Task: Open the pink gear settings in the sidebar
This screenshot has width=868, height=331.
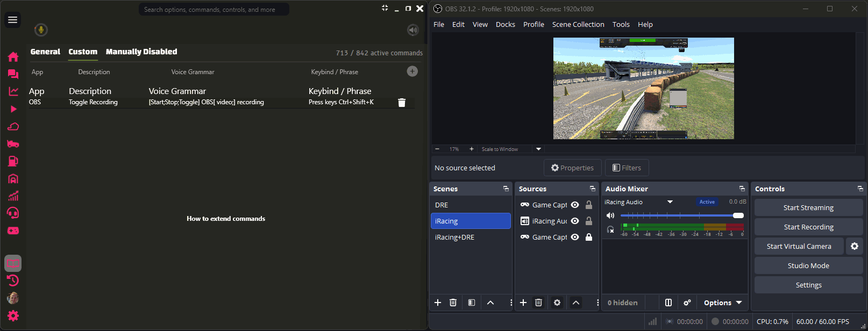Action: point(13,315)
